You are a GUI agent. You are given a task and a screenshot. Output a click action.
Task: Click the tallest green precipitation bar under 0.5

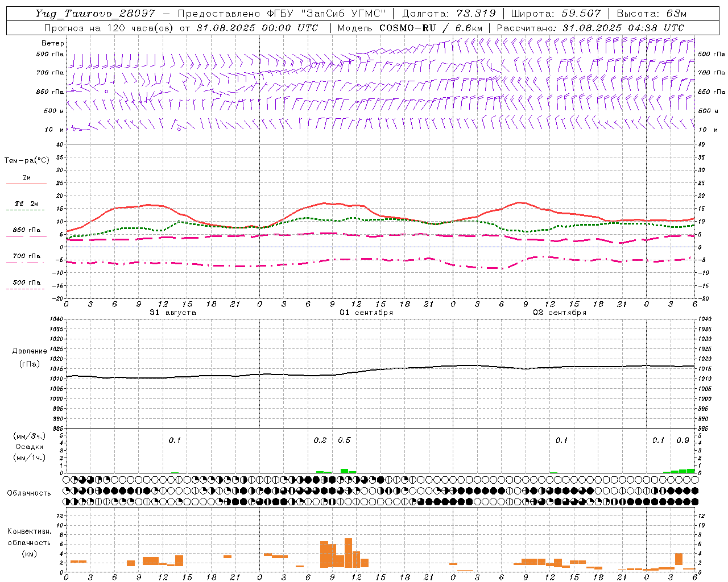(x=344, y=471)
